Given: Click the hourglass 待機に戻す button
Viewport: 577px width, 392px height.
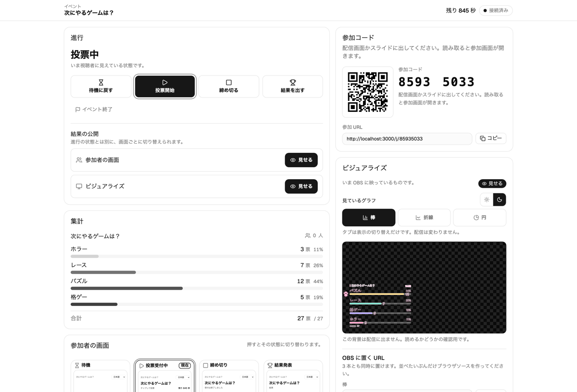Looking at the screenshot, I should tap(101, 86).
